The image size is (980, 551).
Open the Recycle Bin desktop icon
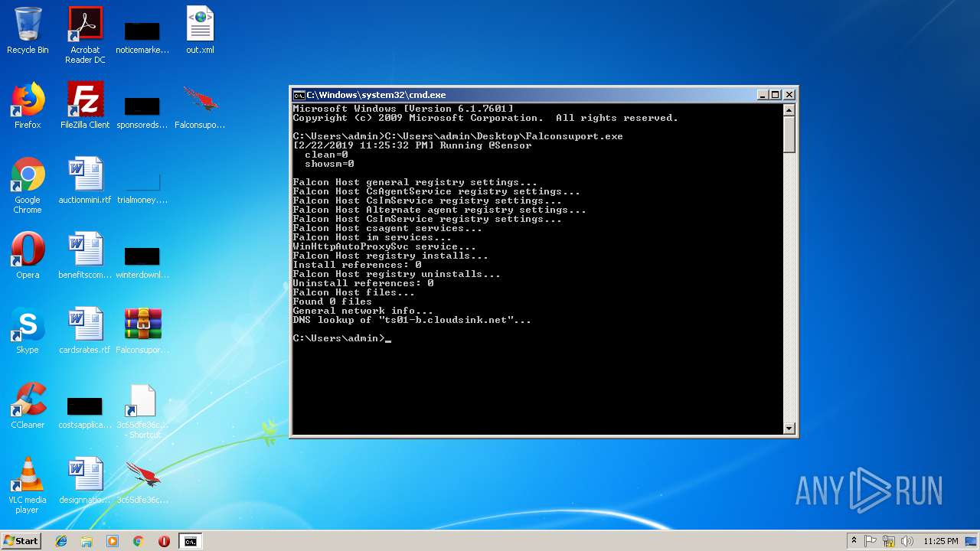click(x=28, y=31)
